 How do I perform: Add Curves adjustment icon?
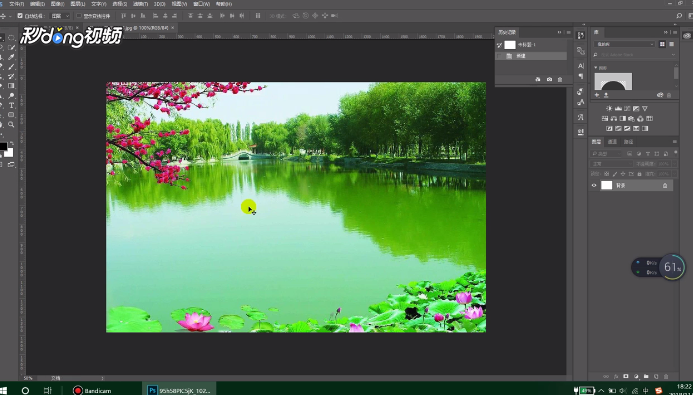point(627,108)
